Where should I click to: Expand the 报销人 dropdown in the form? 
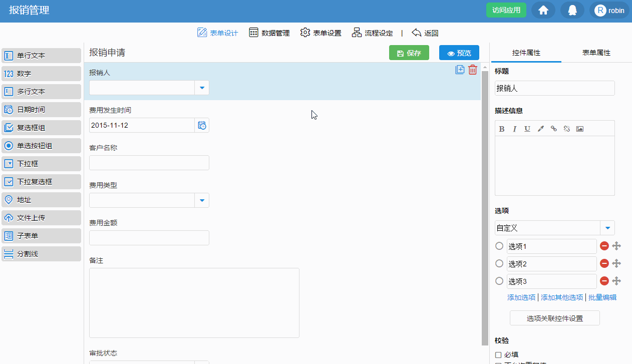click(202, 88)
